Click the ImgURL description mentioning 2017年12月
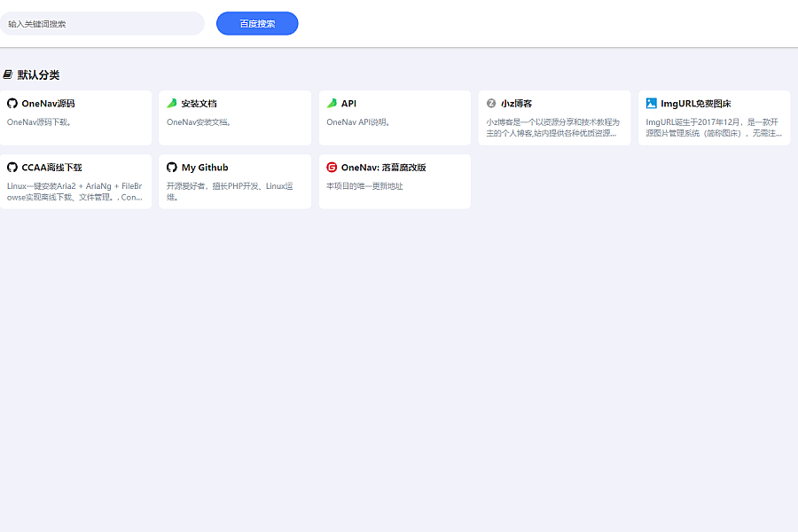The image size is (798, 532). 714,128
